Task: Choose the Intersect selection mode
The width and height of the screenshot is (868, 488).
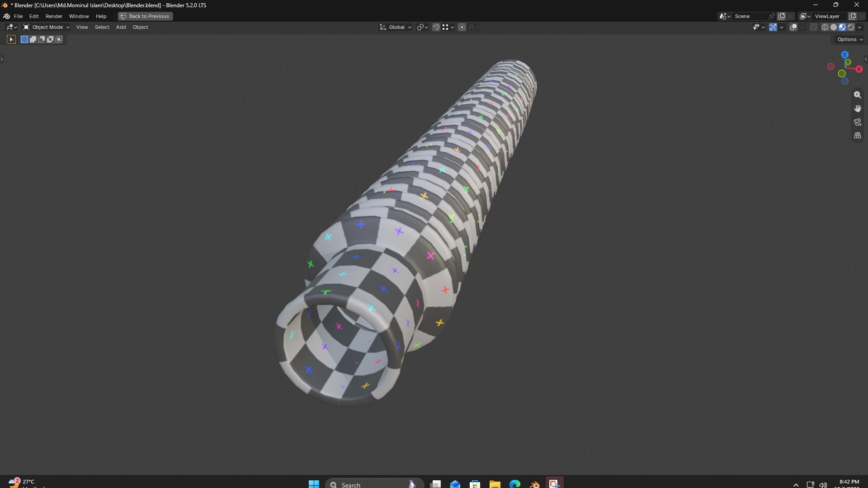Action: pyautogui.click(x=59, y=40)
